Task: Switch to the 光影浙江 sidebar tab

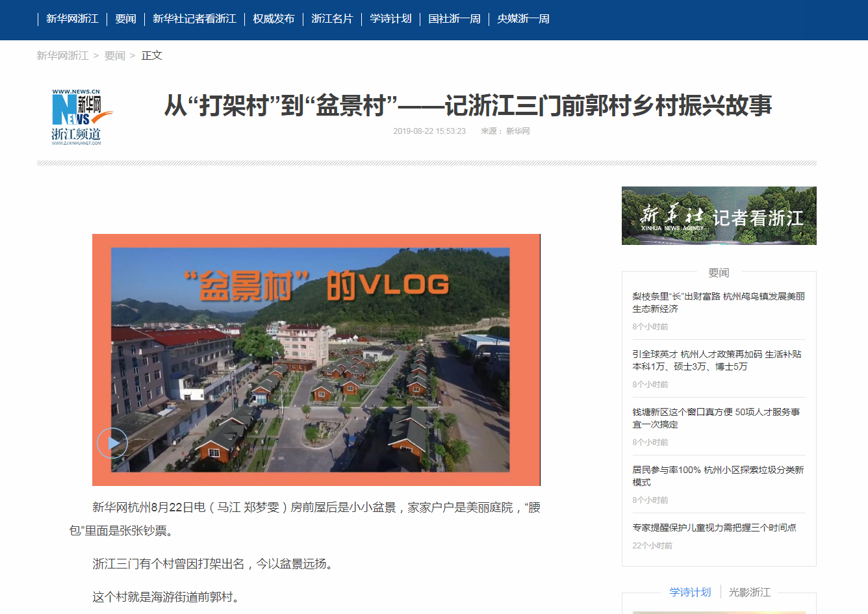Action: click(749, 592)
